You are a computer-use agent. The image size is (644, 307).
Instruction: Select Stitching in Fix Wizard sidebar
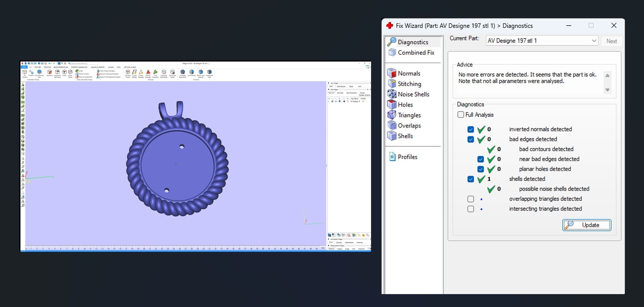[409, 84]
